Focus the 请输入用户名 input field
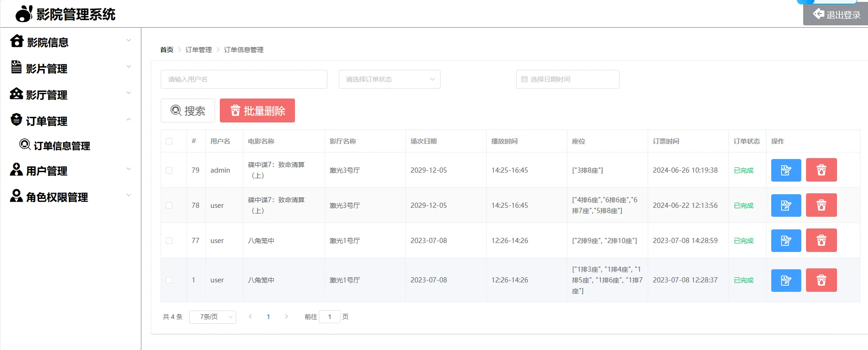Image resolution: width=868 pixels, height=350 pixels. point(244,79)
